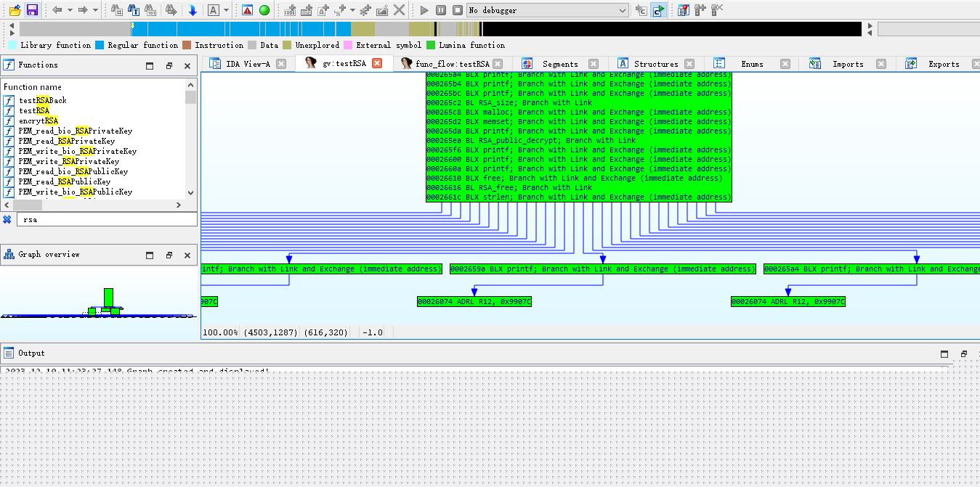Switch to the IDA View-A tab
The width and height of the screenshot is (980, 487).
(248, 64)
